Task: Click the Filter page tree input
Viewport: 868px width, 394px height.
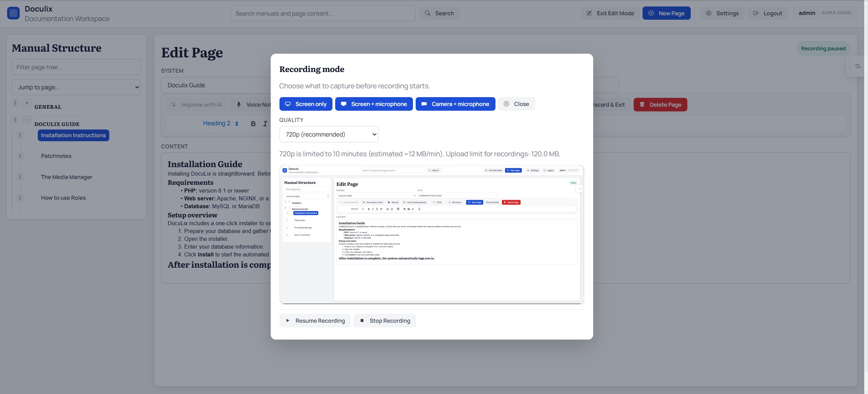Action: coord(76,67)
